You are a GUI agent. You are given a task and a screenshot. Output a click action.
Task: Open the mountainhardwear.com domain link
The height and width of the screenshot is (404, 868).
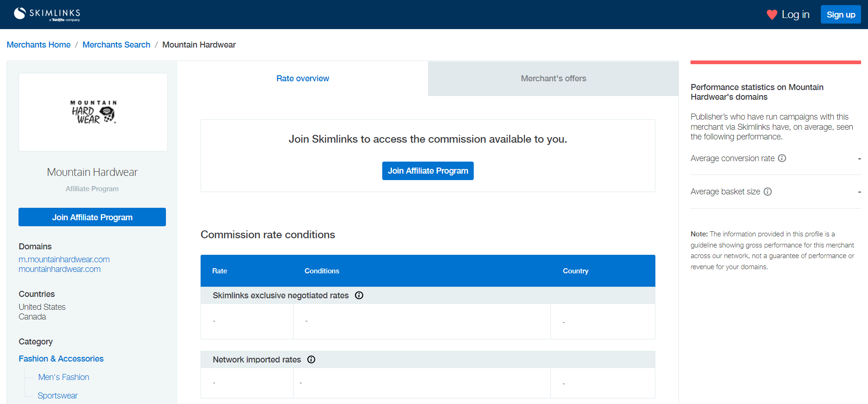[x=59, y=269]
